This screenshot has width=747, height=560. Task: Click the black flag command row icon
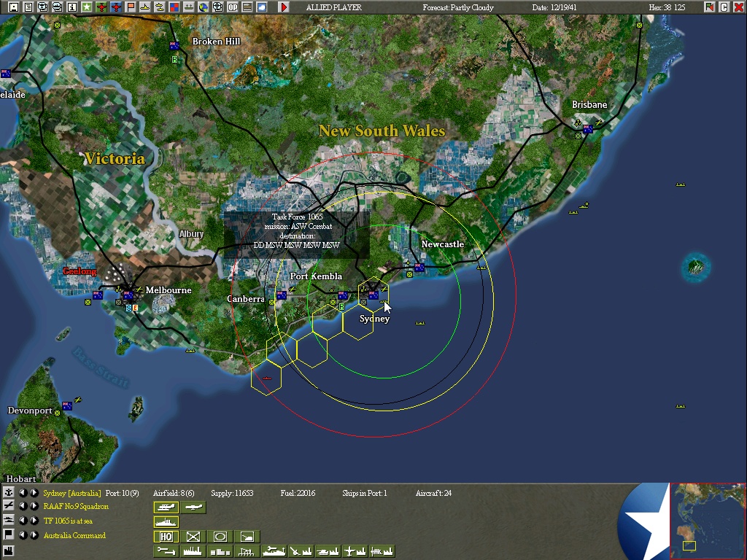click(x=9, y=534)
